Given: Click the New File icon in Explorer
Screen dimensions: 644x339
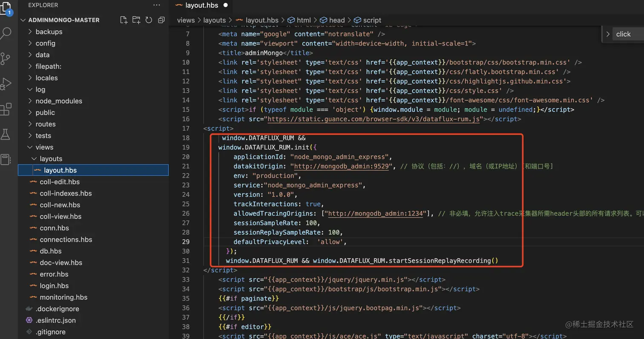Looking at the screenshot, I should [x=124, y=20].
